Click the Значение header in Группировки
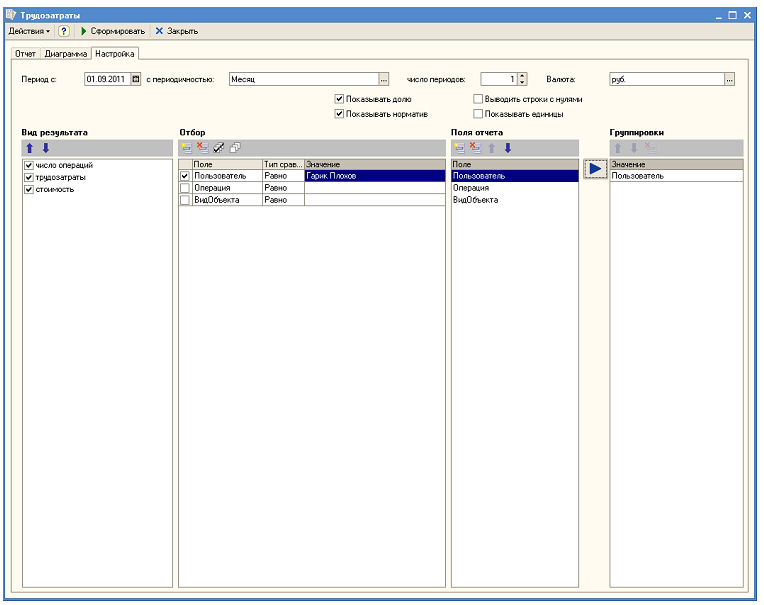 (676, 164)
